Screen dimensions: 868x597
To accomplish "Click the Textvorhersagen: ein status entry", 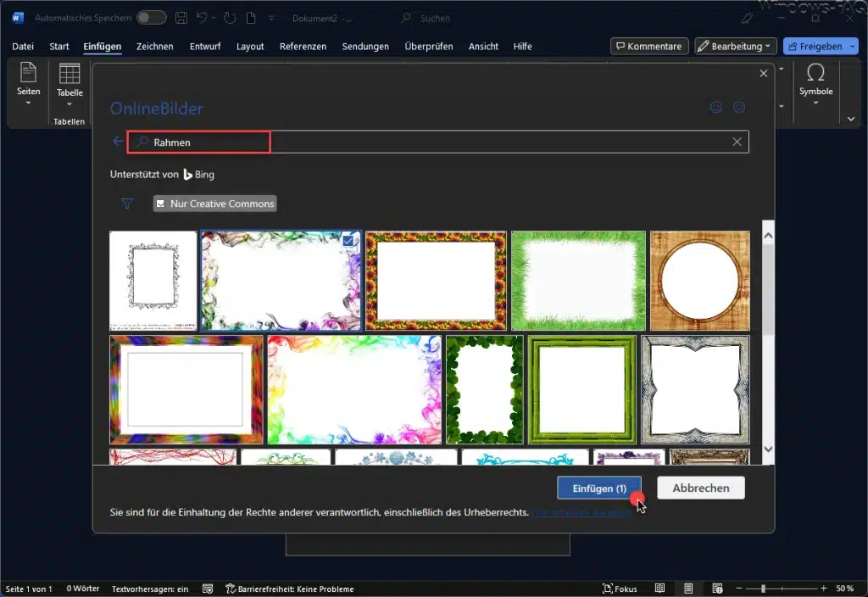I will [150, 589].
